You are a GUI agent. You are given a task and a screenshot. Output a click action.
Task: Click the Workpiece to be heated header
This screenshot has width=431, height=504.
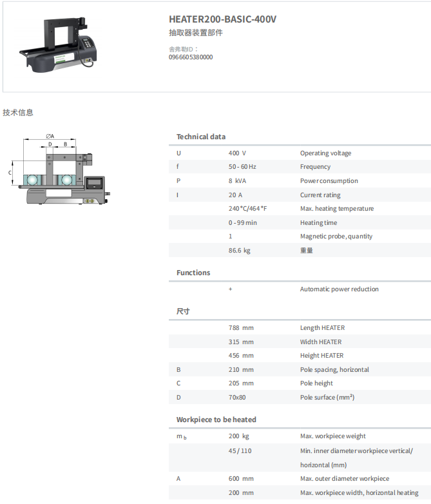tap(216, 420)
